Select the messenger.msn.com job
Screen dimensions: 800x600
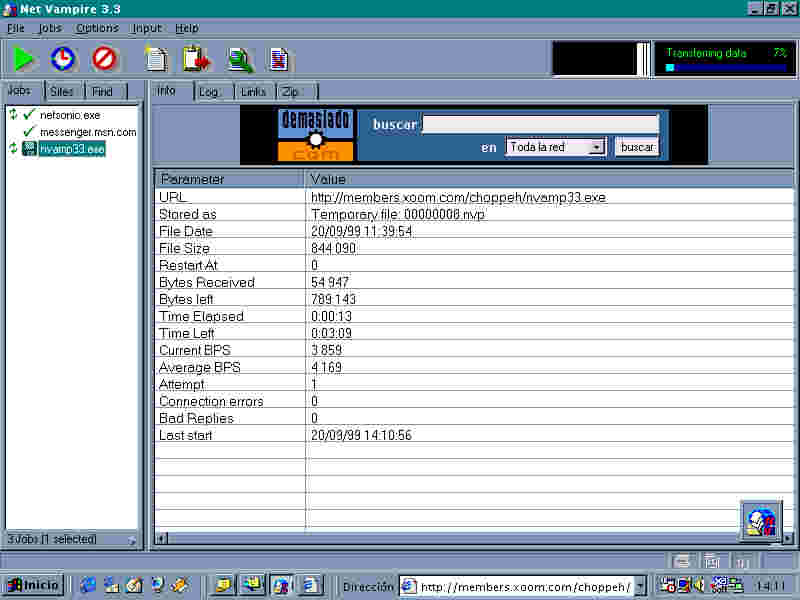(x=88, y=132)
